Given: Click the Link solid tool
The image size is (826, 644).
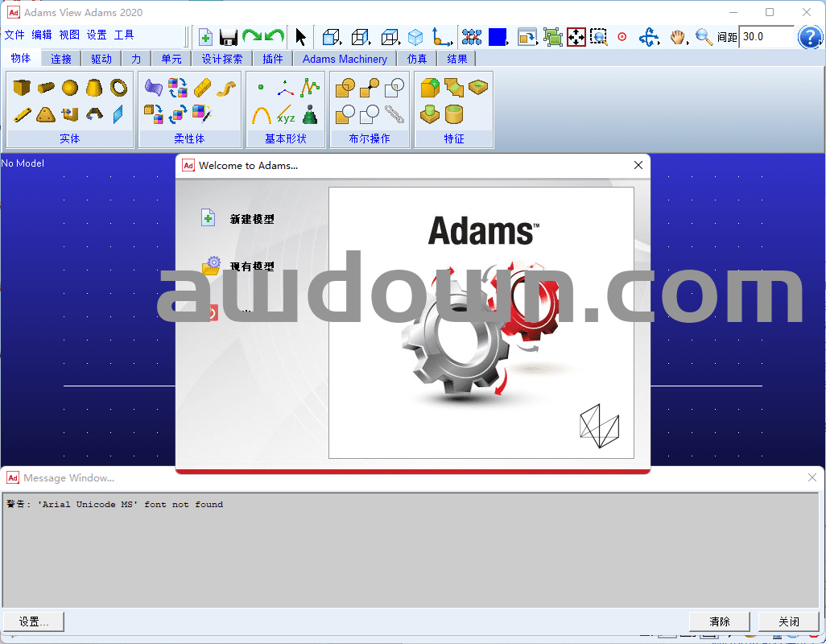Looking at the screenshot, I should point(22,114).
